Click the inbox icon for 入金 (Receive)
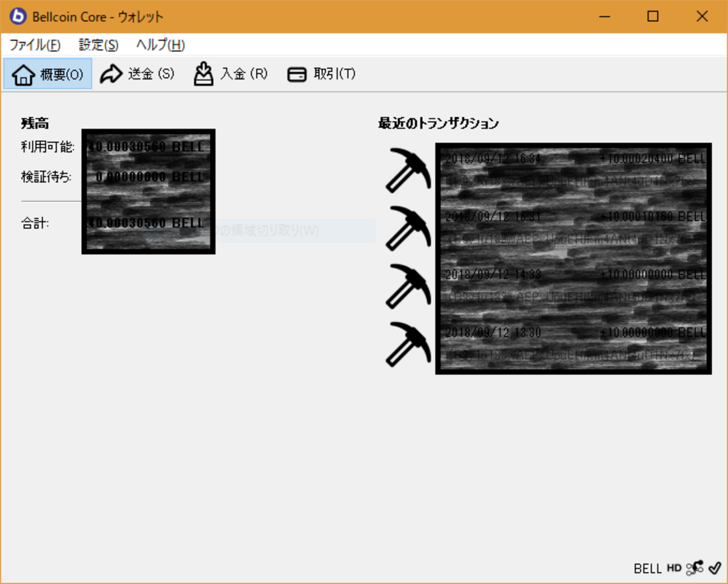This screenshot has width=728, height=584. click(x=203, y=73)
